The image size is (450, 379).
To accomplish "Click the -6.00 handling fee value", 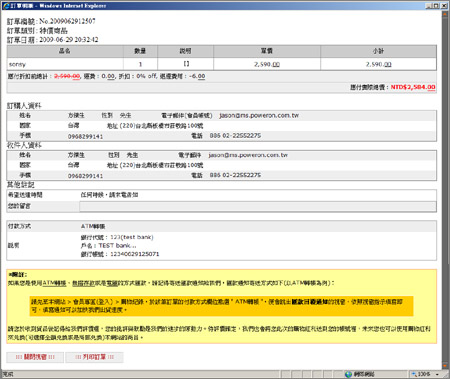I will pos(197,76).
